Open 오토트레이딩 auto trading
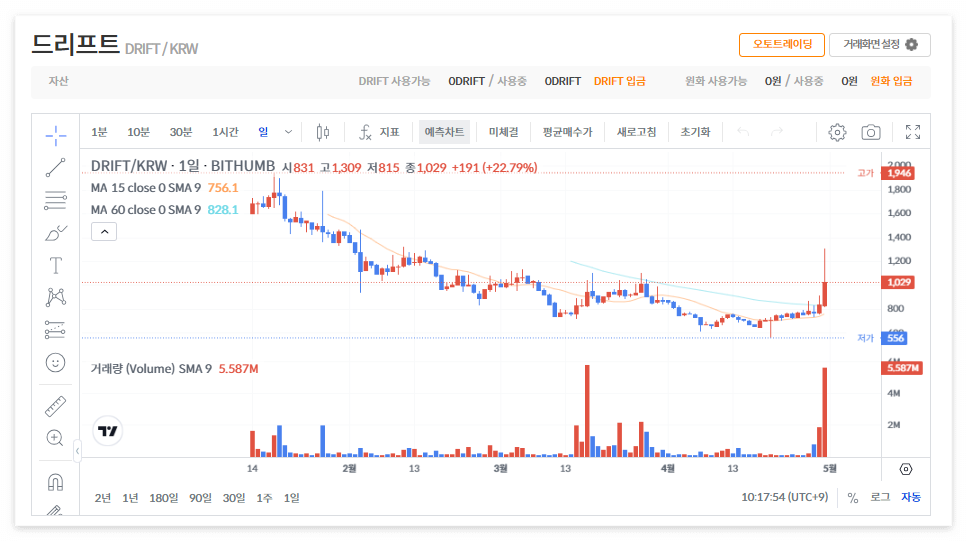 (x=782, y=44)
